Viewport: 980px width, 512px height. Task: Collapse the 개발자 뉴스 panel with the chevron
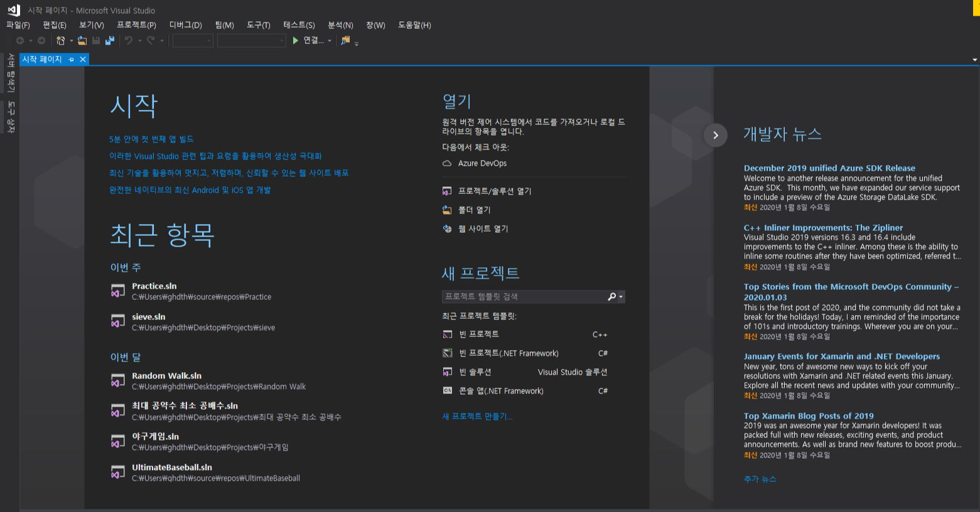point(716,135)
